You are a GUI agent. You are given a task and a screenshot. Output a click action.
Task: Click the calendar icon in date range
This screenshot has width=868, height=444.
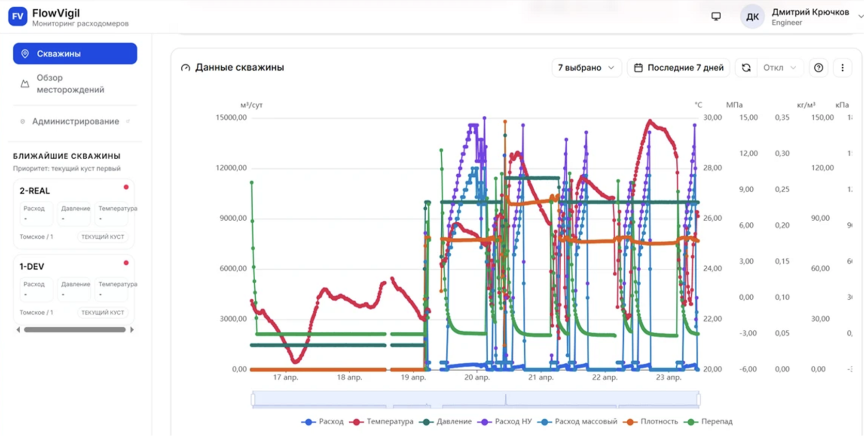pos(638,68)
